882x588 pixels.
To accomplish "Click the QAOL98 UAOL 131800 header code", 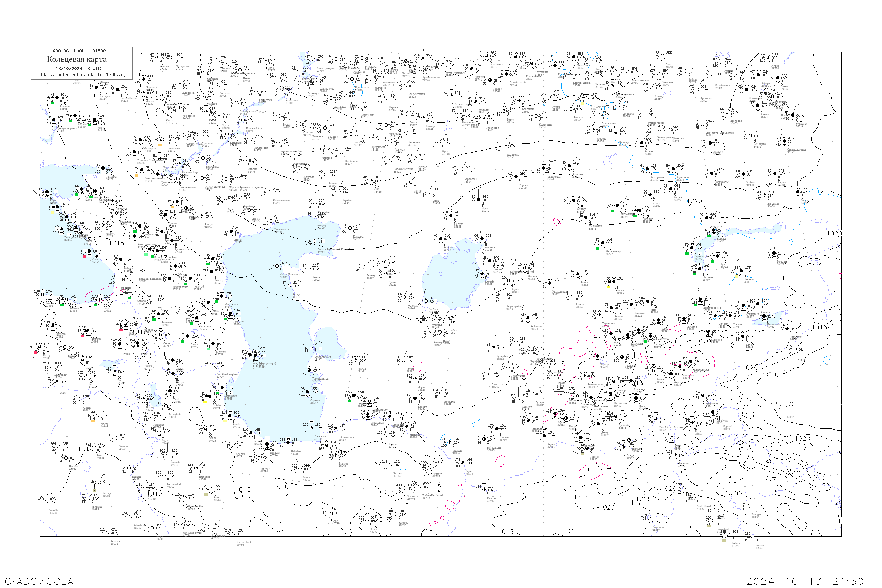I will (79, 51).
